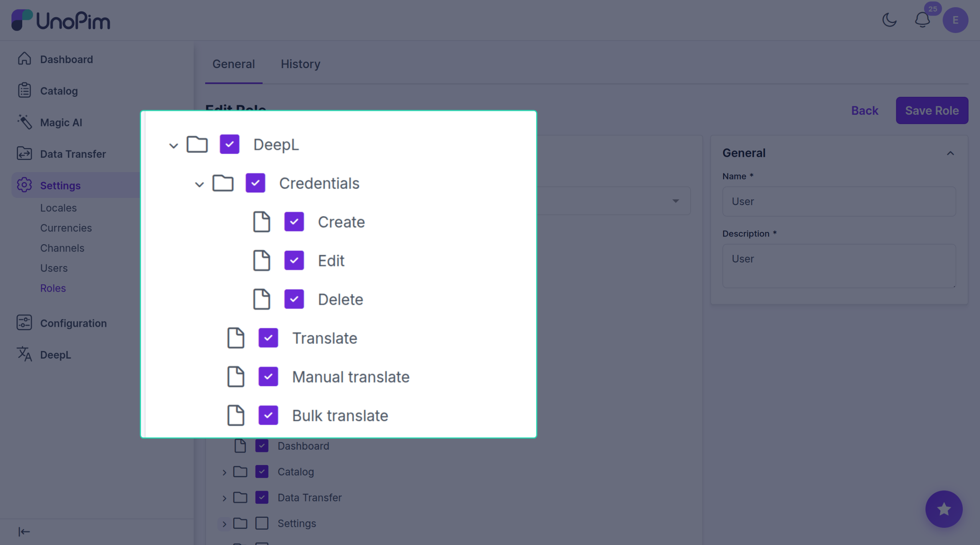980x545 pixels.
Task: Click the Dashboard home icon in sidebar
Action: [24, 59]
